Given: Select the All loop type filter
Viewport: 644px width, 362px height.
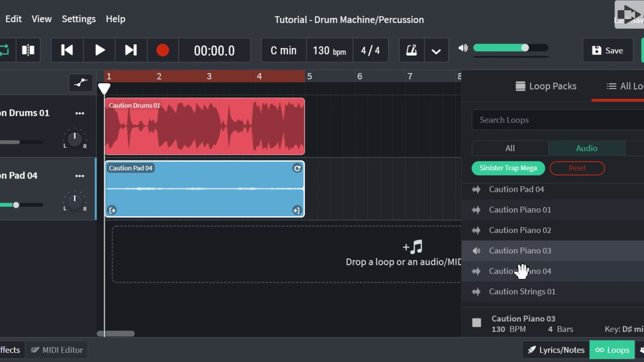Looking at the screenshot, I should coord(510,148).
